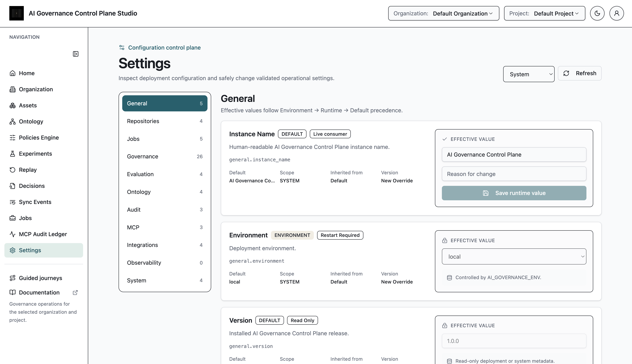Click the Configuration control plane breadcrumb text
The image size is (632, 364).
click(x=164, y=48)
